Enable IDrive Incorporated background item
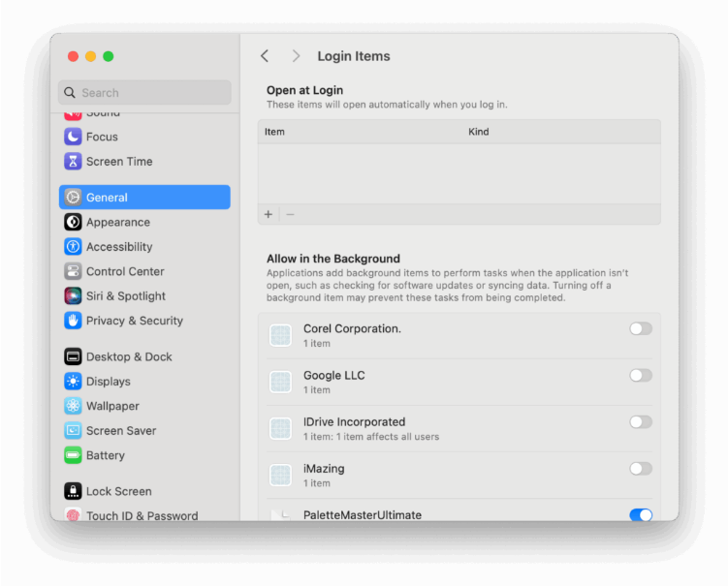 pyautogui.click(x=641, y=422)
